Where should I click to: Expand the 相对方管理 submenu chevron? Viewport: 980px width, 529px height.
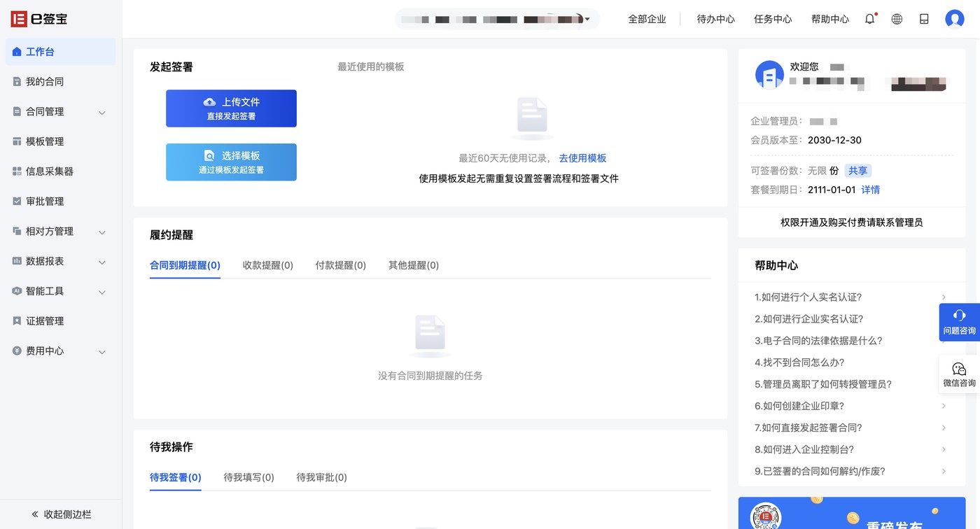[102, 232]
